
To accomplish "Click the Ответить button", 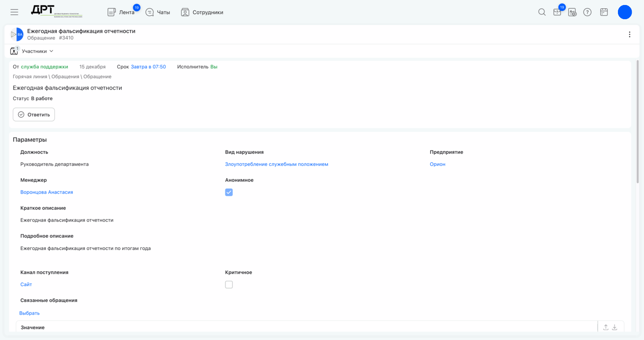I will pos(34,114).
